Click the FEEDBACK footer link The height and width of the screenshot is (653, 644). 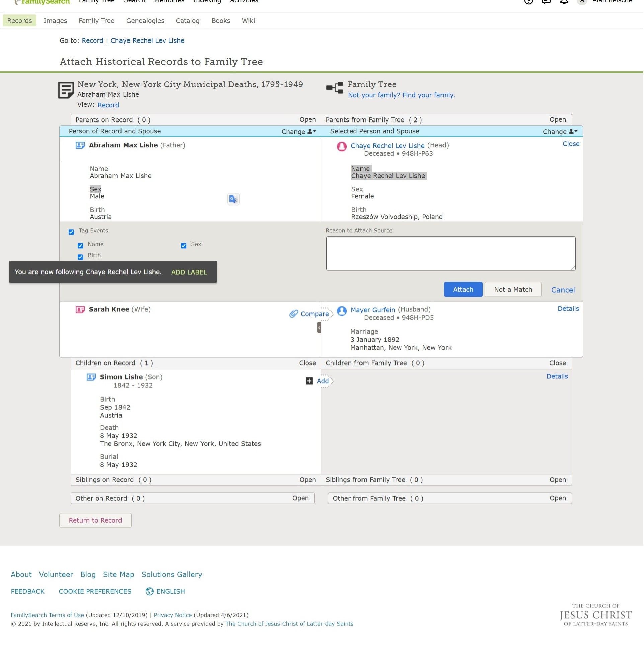[28, 591]
